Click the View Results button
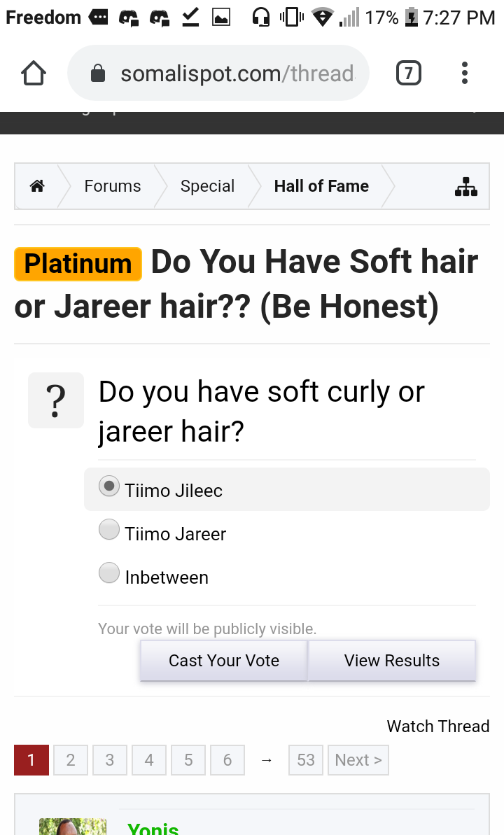Screen dimensions: 504x835 click(392, 660)
